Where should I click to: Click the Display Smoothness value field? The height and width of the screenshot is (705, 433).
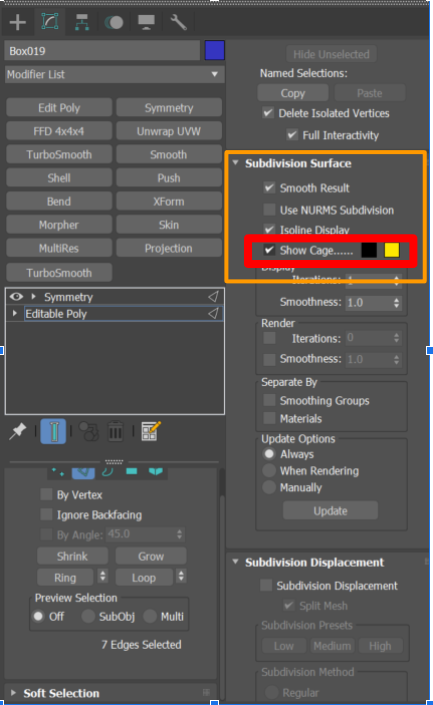click(x=369, y=303)
